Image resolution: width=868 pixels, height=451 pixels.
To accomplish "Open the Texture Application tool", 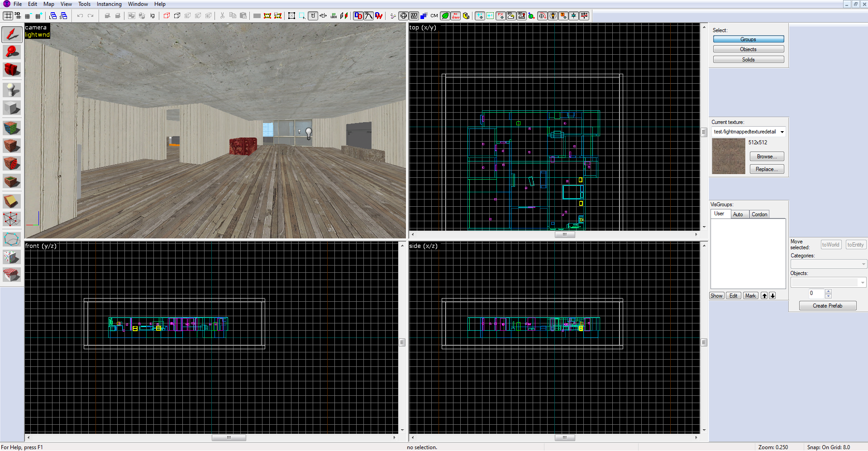I will (x=12, y=128).
